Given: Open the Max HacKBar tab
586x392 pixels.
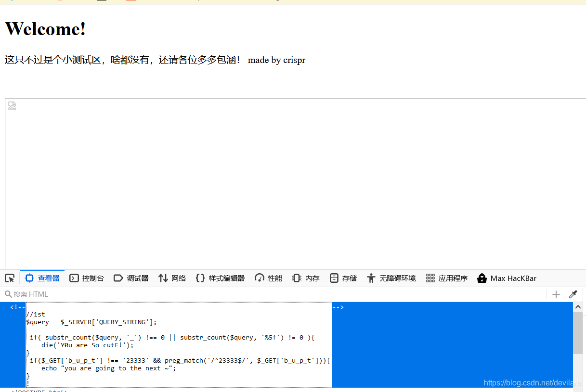Looking at the screenshot, I should pyautogui.click(x=507, y=278).
